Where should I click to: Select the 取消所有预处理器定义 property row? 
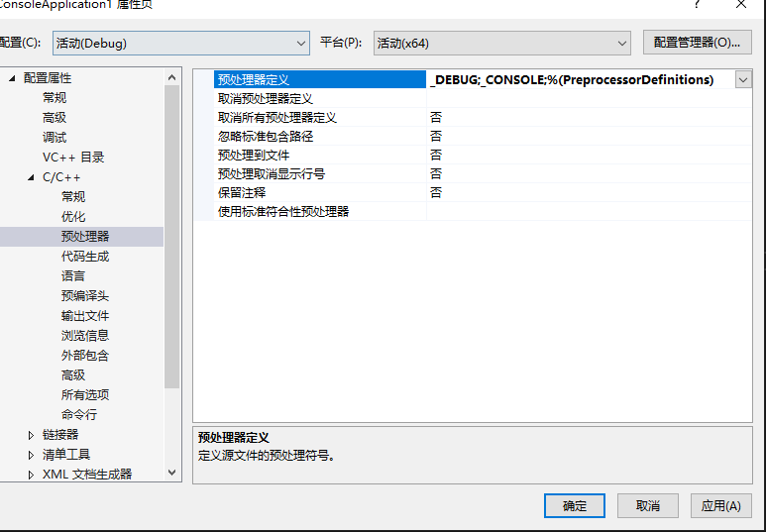473,117
